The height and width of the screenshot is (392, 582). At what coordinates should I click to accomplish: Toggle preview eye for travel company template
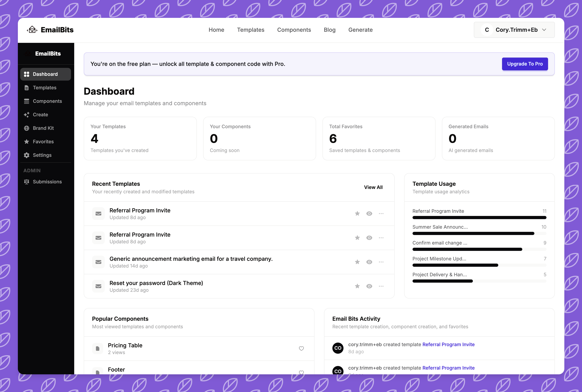pyautogui.click(x=369, y=262)
